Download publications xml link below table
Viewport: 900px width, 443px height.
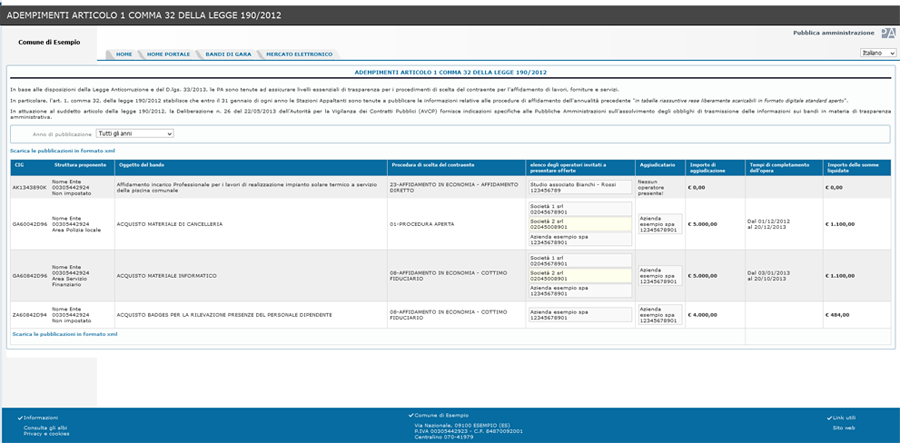[64, 333]
